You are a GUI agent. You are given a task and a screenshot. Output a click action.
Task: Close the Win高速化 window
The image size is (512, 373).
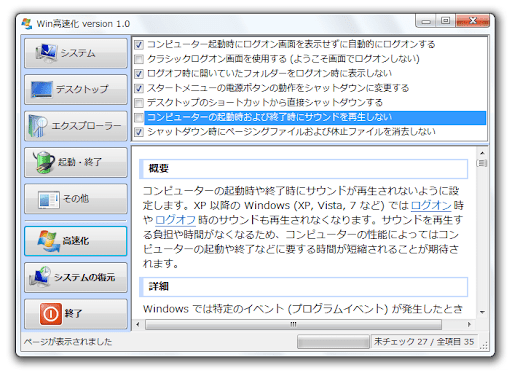(x=473, y=21)
